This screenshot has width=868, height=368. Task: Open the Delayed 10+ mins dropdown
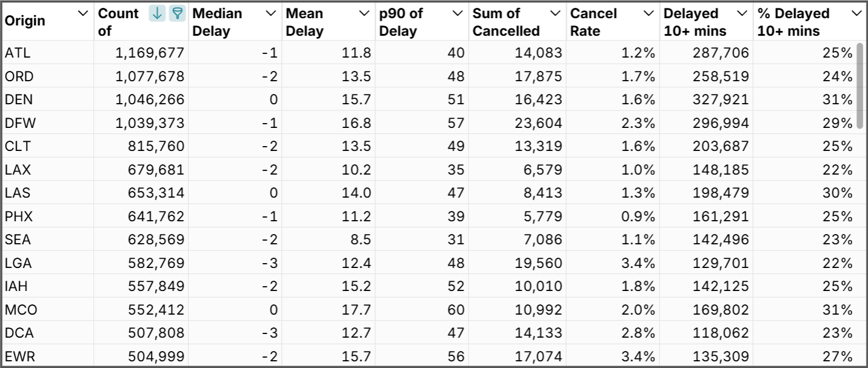point(741,13)
